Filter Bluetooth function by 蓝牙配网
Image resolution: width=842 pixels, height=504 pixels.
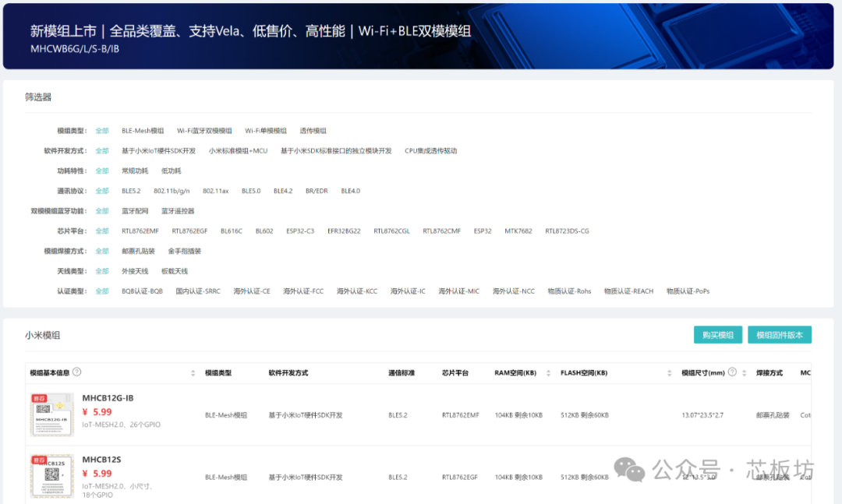(x=135, y=211)
